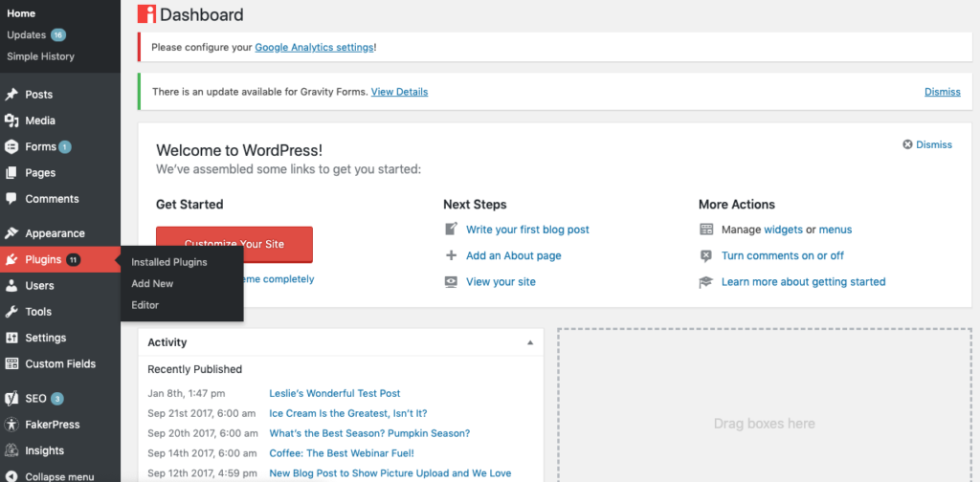
Task: Dismiss the Welcome to WordPress panel
Action: point(927,144)
